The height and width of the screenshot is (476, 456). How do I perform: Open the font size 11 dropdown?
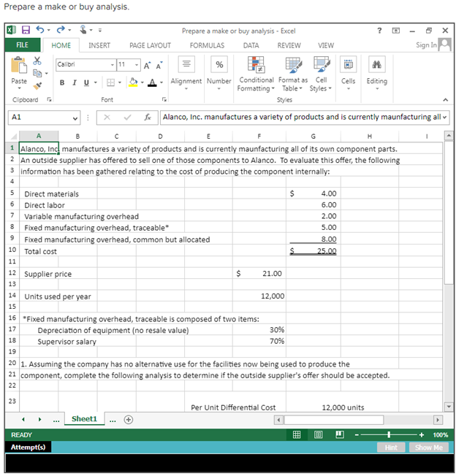[x=137, y=65]
